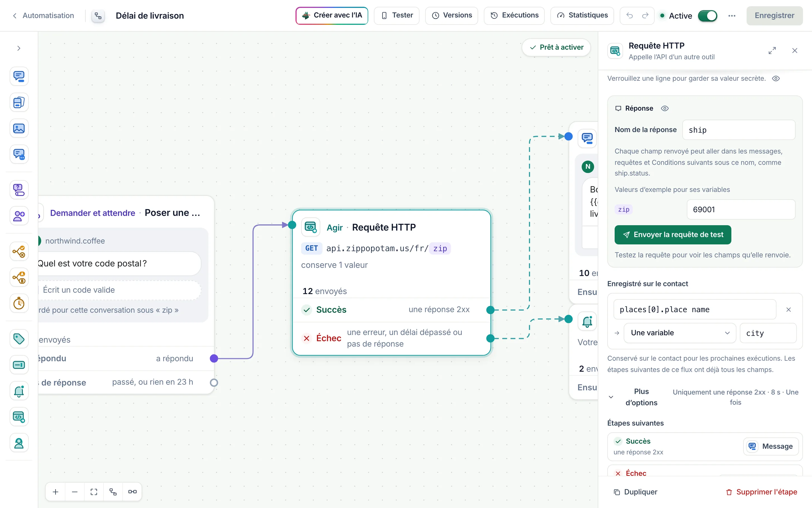The image size is (812, 508).
Task: Click the zip example value field
Action: point(741,210)
